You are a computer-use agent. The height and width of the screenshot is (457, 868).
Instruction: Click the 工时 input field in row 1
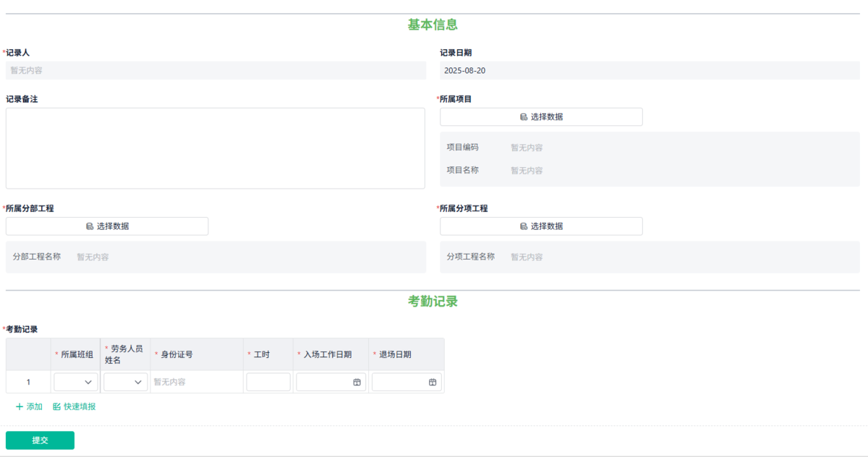pyautogui.click(x=268, y=382)
